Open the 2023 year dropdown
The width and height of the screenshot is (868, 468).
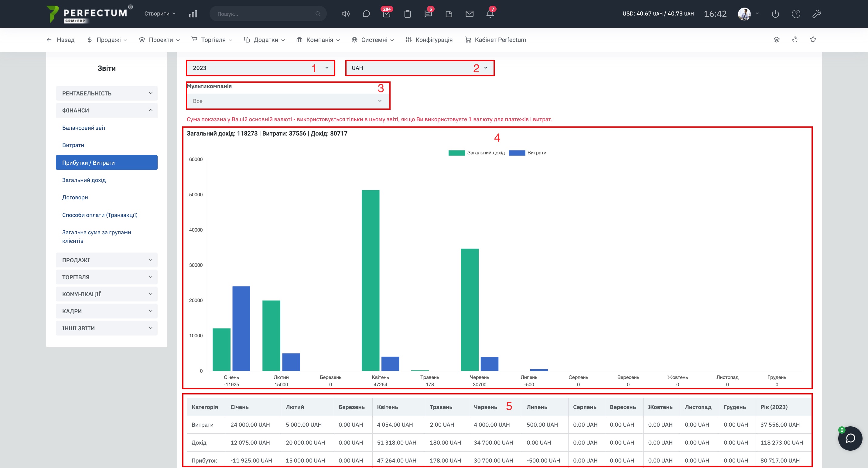(x=260, y=68)
